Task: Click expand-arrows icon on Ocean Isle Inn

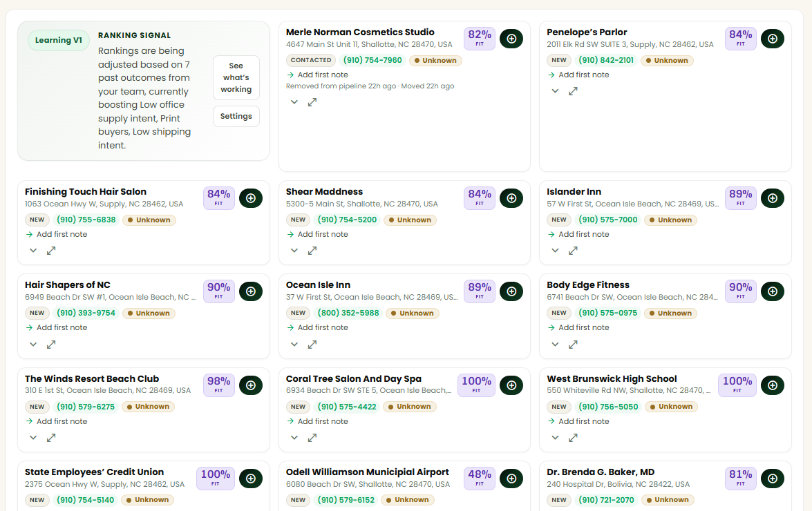Action: (x=312, y=345)
